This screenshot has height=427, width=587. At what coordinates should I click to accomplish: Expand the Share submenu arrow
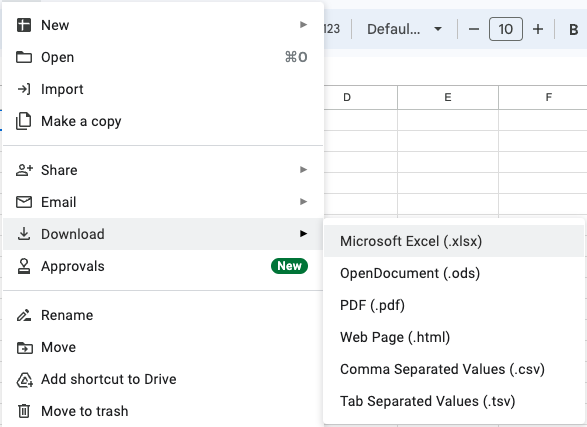(304, 170)
